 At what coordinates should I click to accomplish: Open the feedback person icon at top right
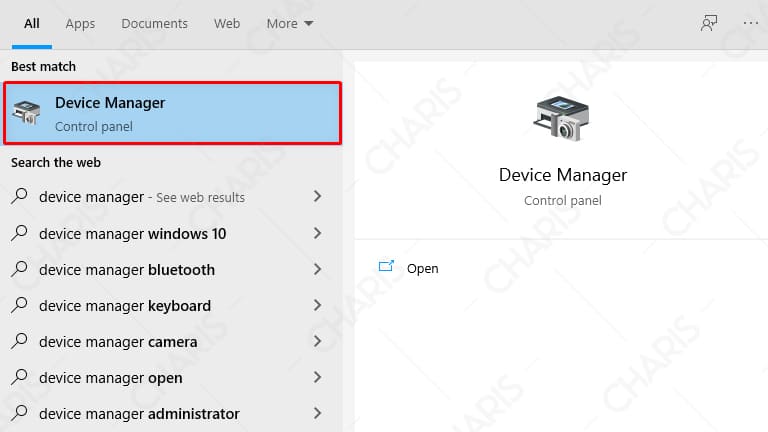709,23
